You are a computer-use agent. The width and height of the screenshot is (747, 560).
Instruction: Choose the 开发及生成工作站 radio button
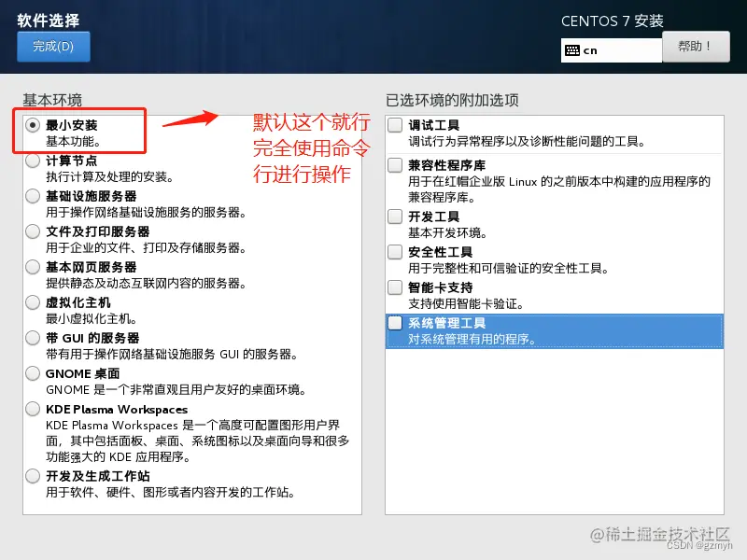[33, 476]
